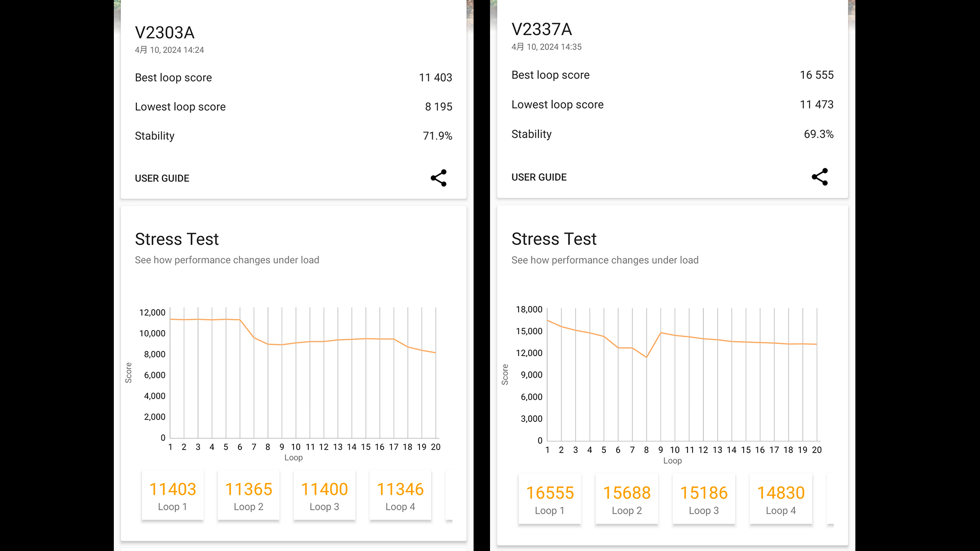Select Loop 4 card showing 14830
980x551 pixels.
(781, 499)
